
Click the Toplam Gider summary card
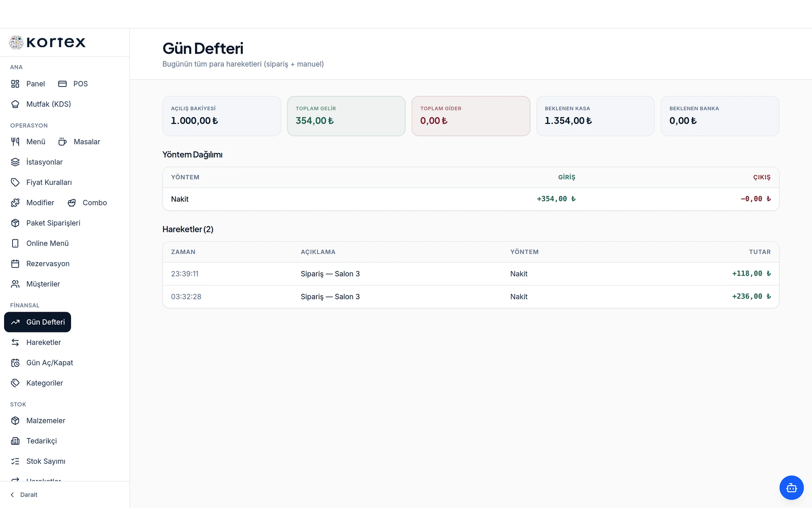click(471, 116)
